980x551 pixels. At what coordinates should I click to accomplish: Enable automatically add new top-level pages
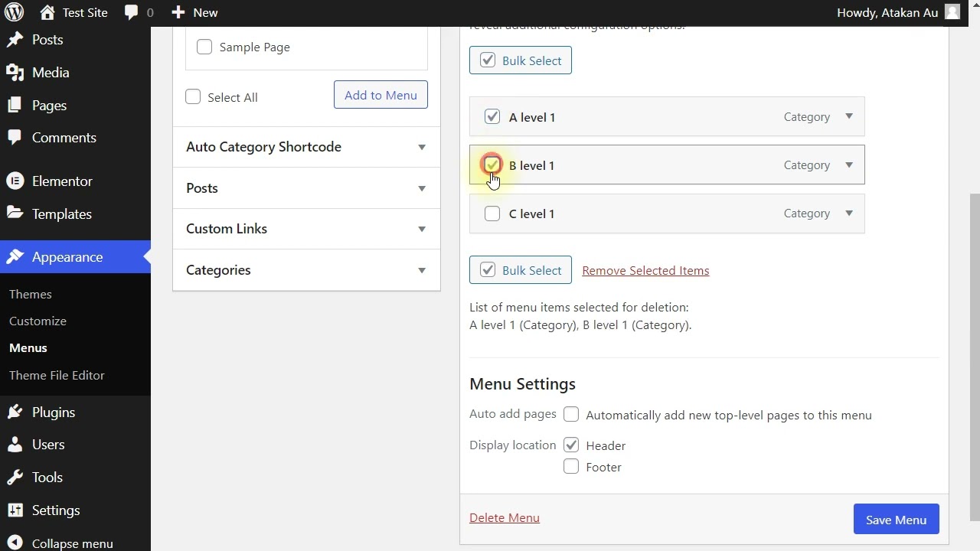click(x=571, y=415)
